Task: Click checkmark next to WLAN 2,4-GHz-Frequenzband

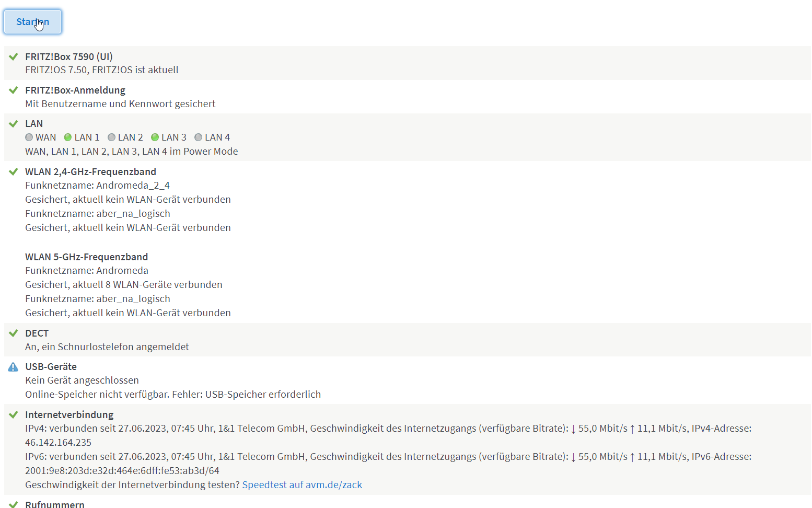Action: click(x=14, y=171)
